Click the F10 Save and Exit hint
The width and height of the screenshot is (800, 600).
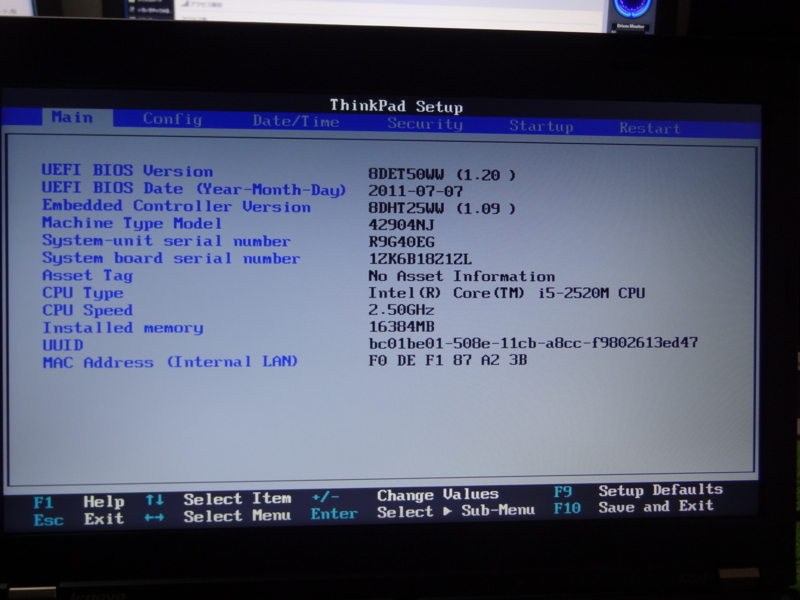click(634, 507)
